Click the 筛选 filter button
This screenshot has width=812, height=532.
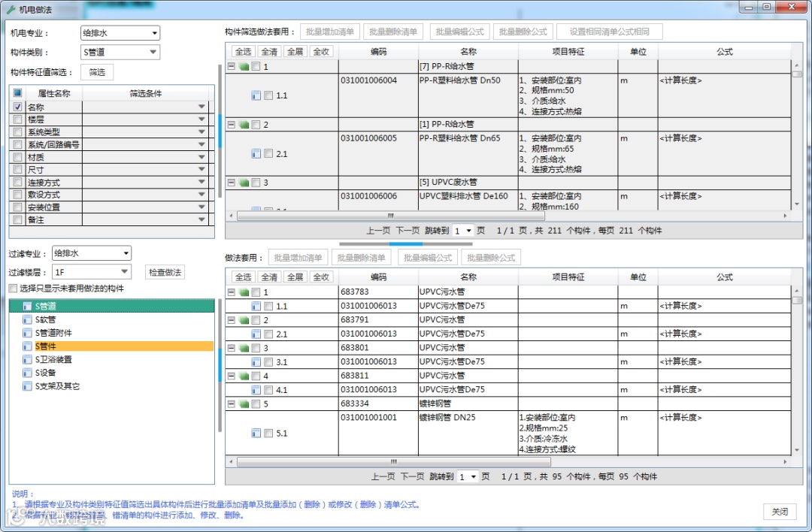97,72
